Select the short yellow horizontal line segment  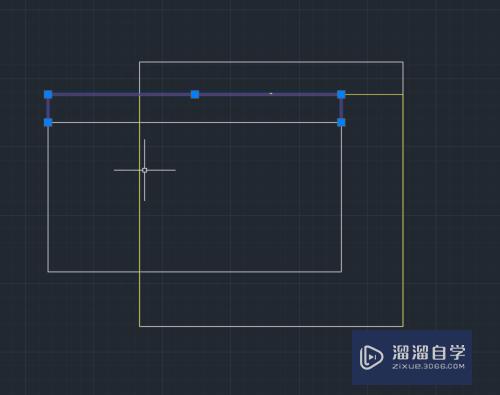[374, 94]
